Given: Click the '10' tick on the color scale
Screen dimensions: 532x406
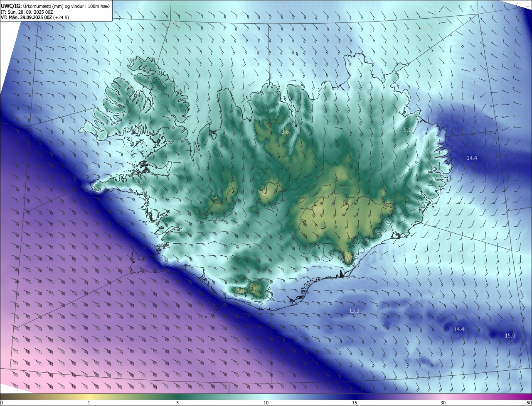Looking at the screenshot, I should tap(266, 403).
